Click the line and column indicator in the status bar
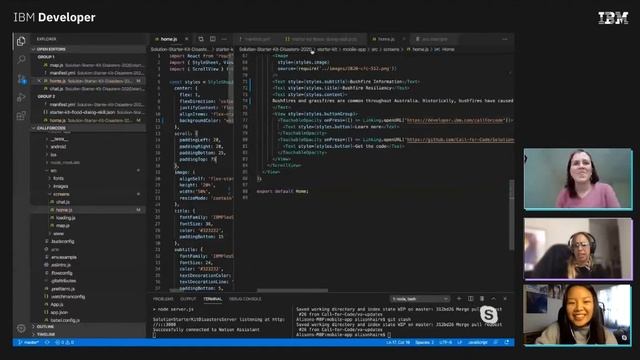Screen dimensions: 640x360 [x=398, y=342]
